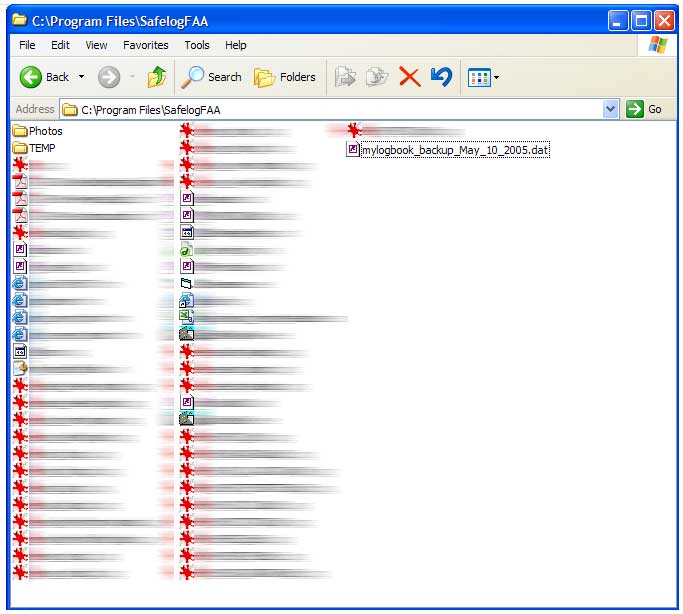This screenshot has height=614, width=683.
Task: Close the SafelogFAA Explorer window
Action: click(x=664, y=20)
